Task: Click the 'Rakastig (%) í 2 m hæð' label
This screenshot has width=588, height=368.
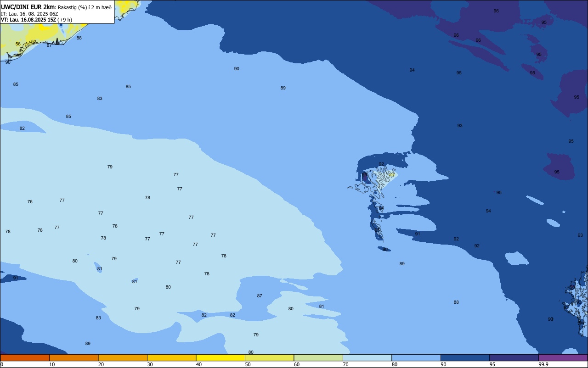Action: point(85,7)
